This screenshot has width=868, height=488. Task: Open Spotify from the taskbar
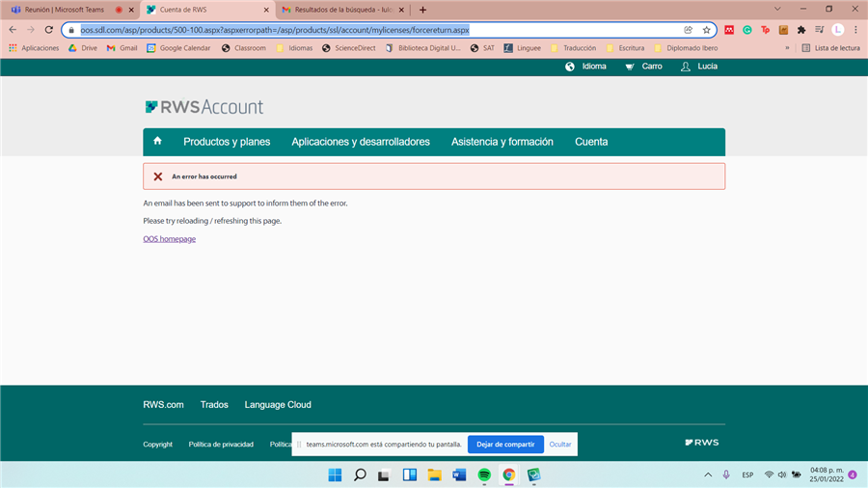click(484, 474)
